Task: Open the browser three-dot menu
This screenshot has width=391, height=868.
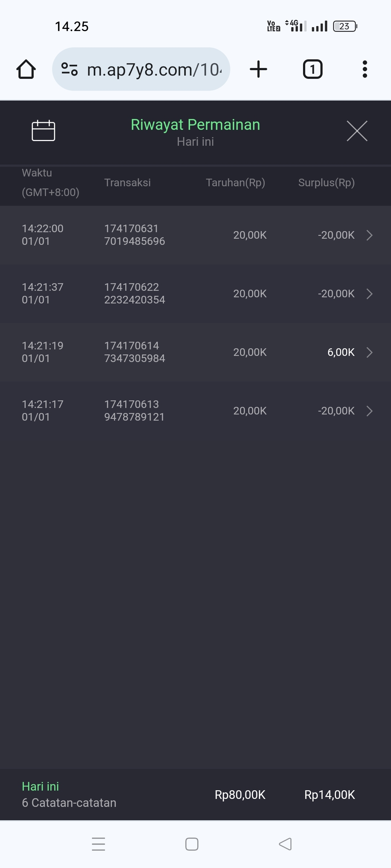Action: click(365, 69)
